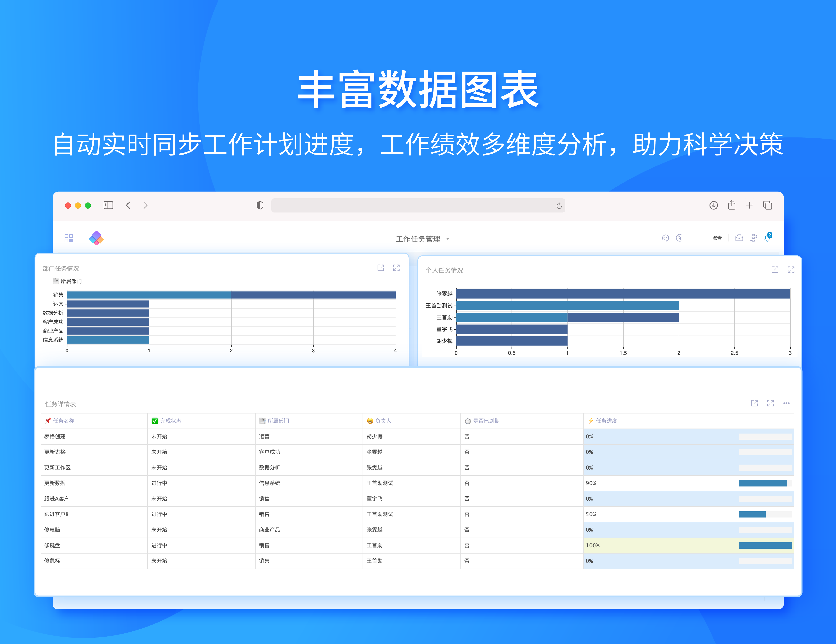Image resolution: width=836 pixels, height=644 pixels.
Task: Go back with the browser arrow
Action: pos(128,205)
